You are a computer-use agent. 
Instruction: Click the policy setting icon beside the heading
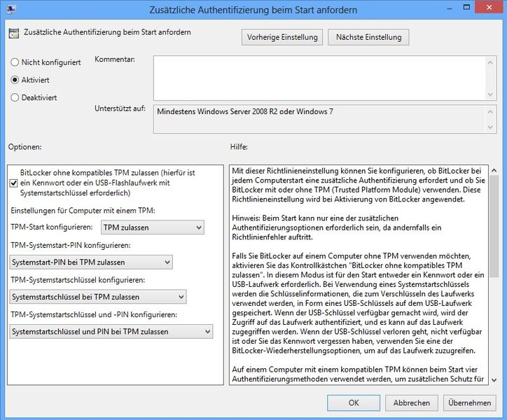[14, 34]
